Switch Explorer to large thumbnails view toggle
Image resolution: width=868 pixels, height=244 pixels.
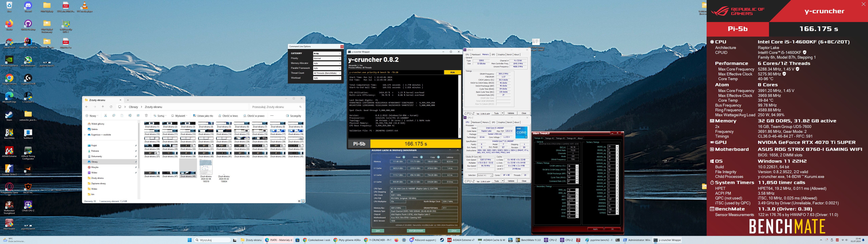coord(303,201)
